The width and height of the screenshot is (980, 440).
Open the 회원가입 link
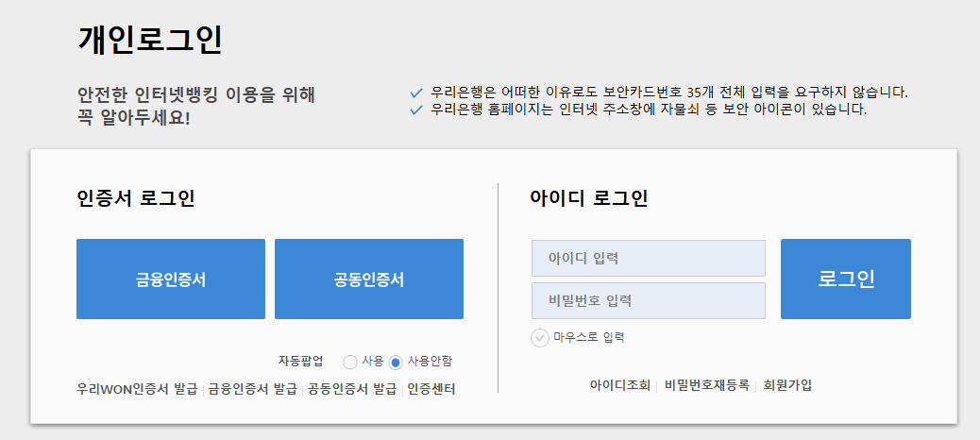pos(787,385)
